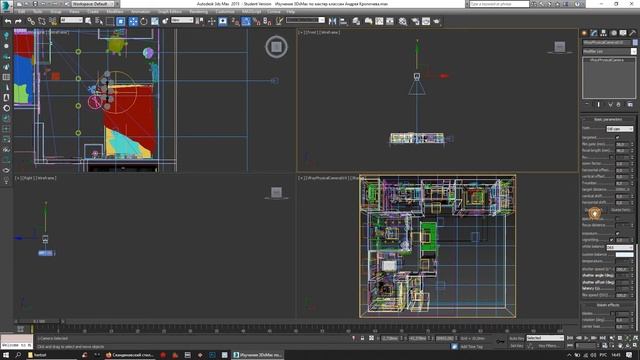Click the custom balance color swatch
Screen dimensions: 640x360
[x=624, y=255]
